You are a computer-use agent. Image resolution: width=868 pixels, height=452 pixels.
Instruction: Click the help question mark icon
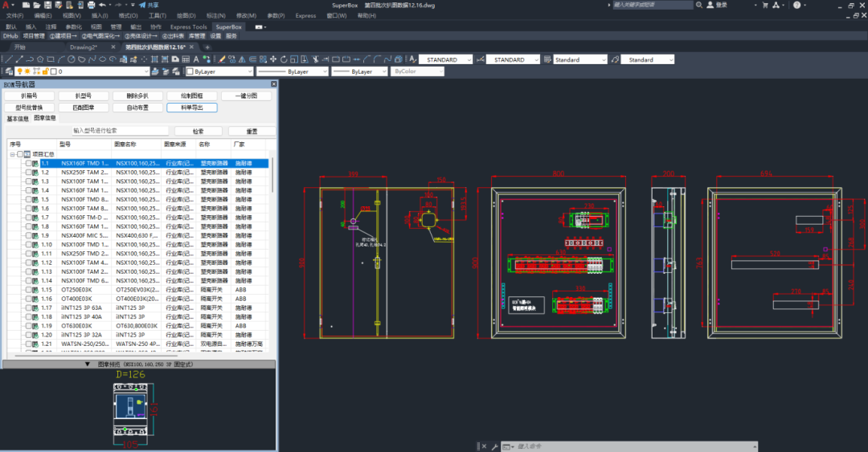[796, 5]
